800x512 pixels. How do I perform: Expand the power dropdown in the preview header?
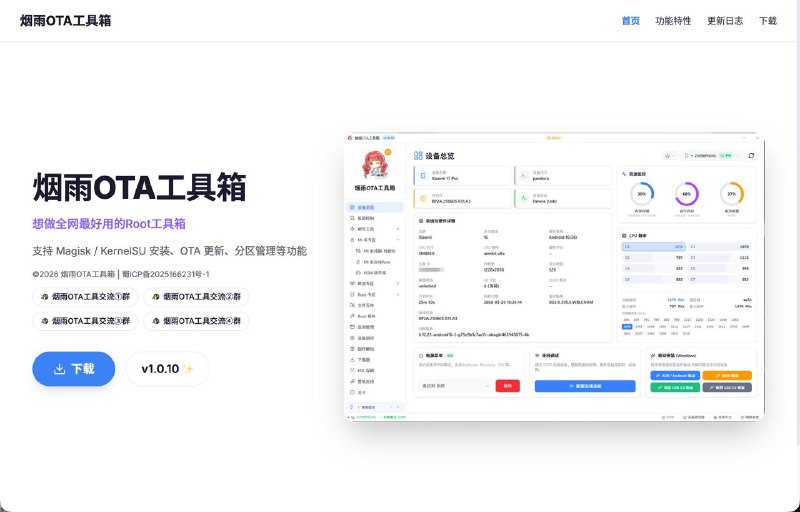669,156
